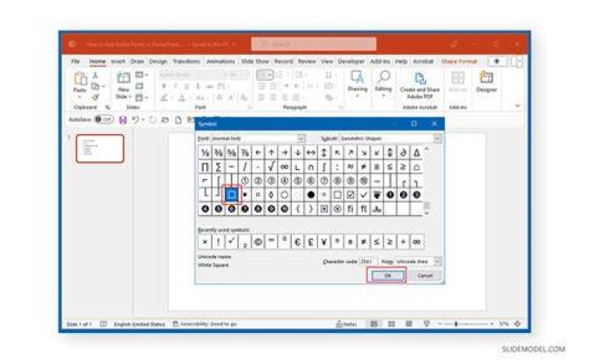Select the filled black circle symbol
Screen dimensions: 589x364
[311, 195]
